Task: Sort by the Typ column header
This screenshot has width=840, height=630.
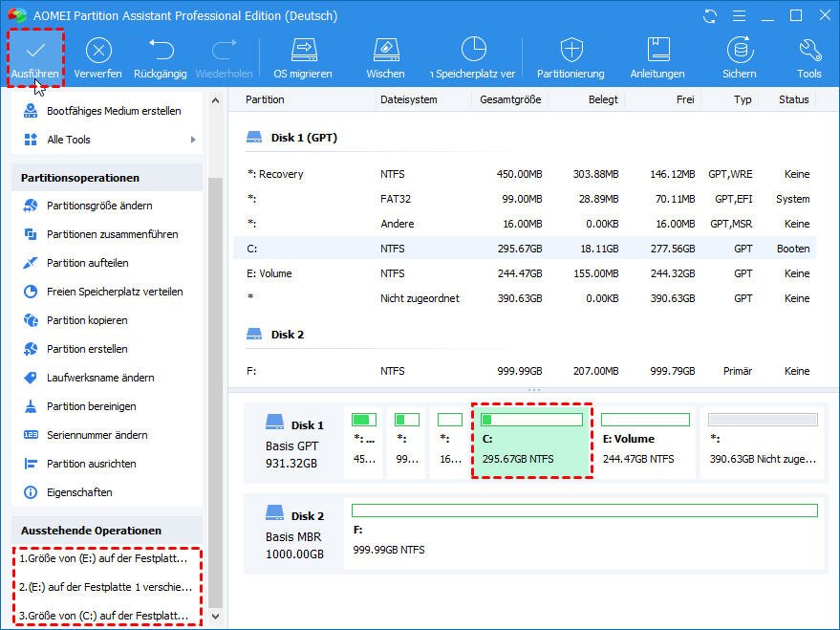Action: click(743, 99)
